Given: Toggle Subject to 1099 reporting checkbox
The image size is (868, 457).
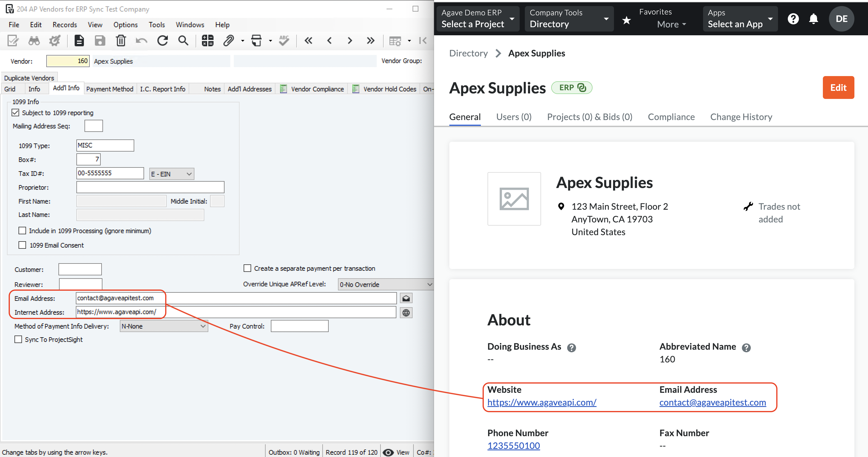Looking at the screenshot, I should [16, 113].
